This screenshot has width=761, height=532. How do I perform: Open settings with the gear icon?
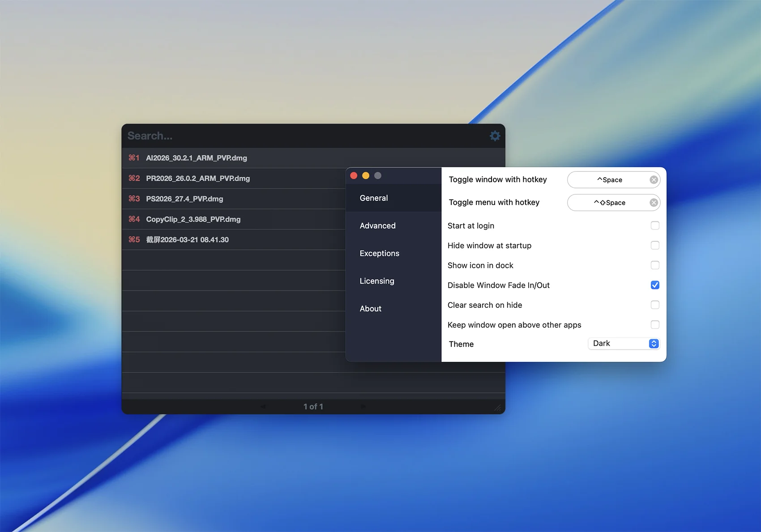(495, 136)
